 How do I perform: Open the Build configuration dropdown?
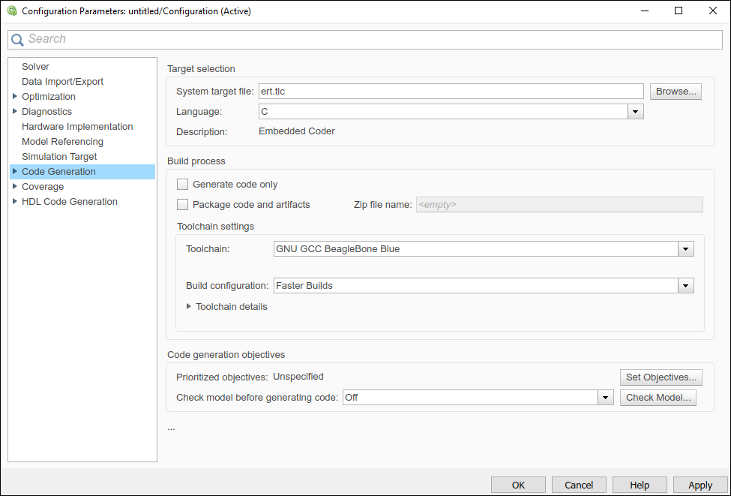click(685, 285)
